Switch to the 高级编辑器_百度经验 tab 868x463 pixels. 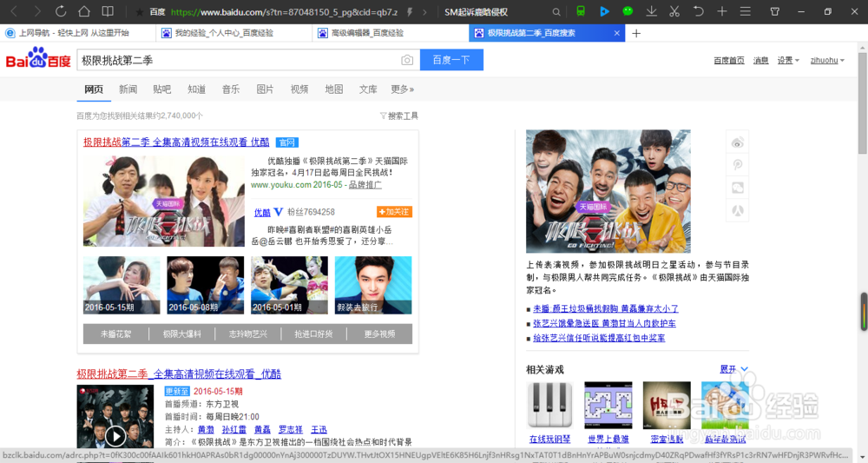pos(391,33)
